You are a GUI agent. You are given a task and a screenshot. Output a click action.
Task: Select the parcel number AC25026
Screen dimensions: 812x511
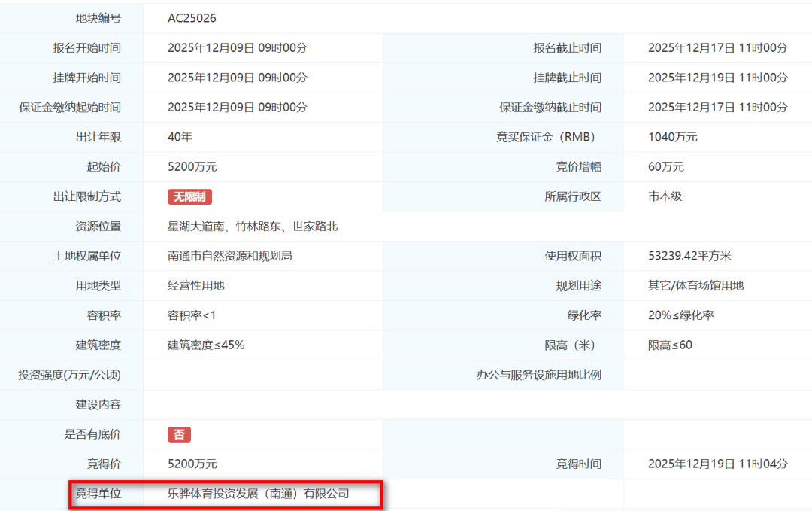click(192, 17)
